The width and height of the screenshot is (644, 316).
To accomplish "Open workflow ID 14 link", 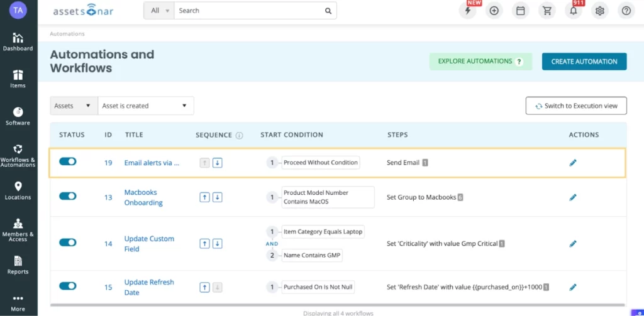I will point(108,244).
